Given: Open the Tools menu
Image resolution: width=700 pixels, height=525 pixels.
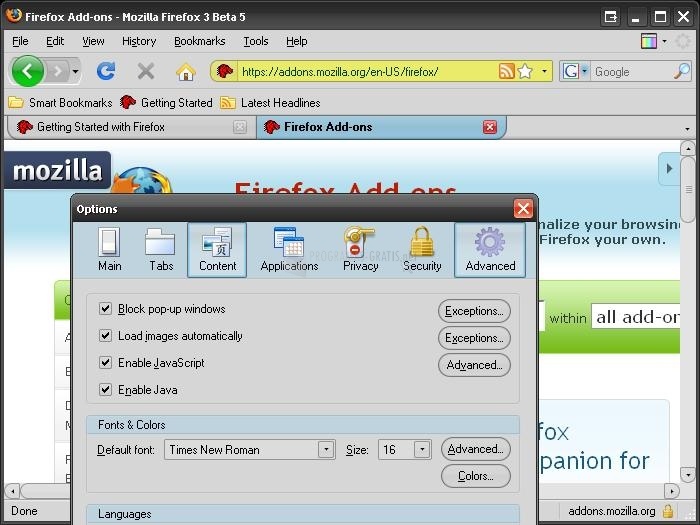Looking at the screenshot, I should tap(255, 41).
